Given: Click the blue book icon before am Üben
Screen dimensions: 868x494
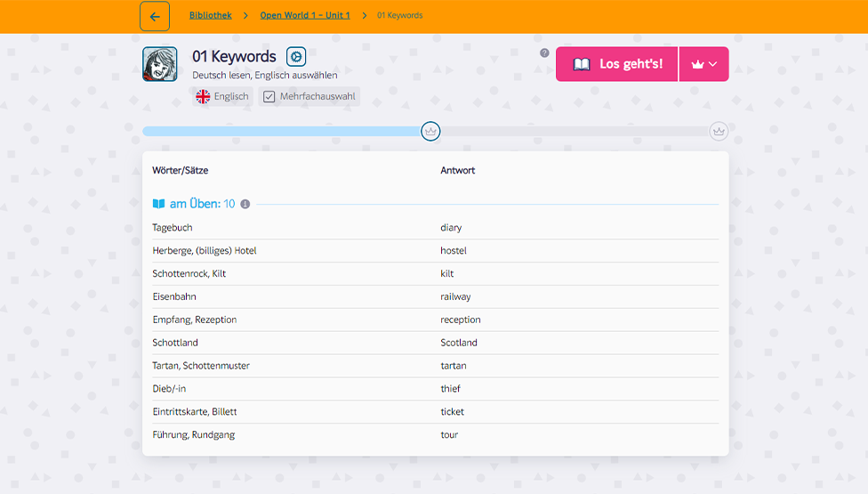Looking at the screenshot, I should pyautogui.click(x=159, y=204).
